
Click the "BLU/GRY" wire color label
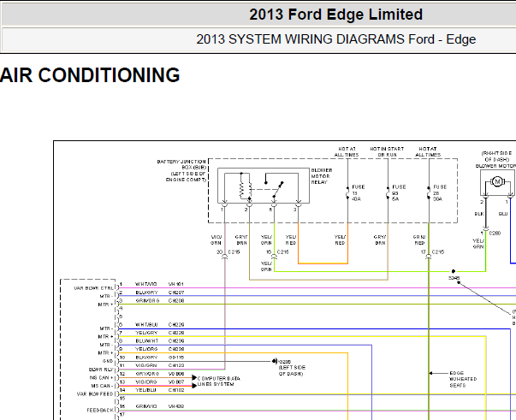point(146,293)
